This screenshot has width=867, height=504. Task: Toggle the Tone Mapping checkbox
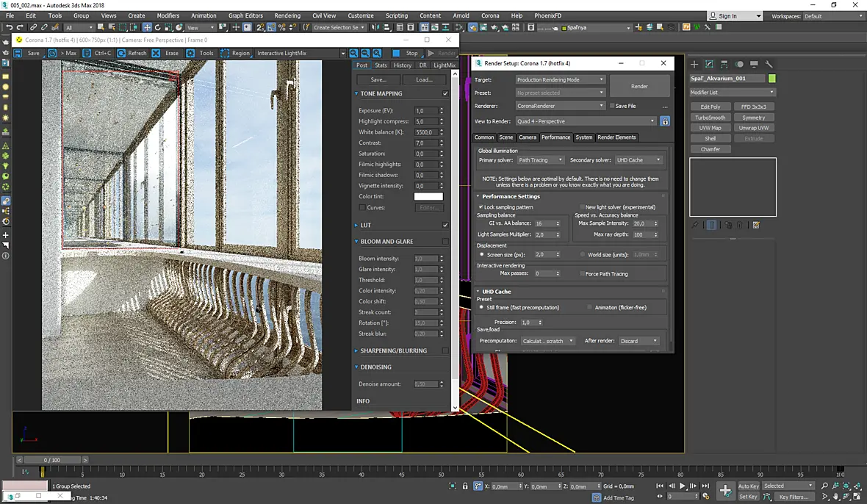(x=445, y=93)
